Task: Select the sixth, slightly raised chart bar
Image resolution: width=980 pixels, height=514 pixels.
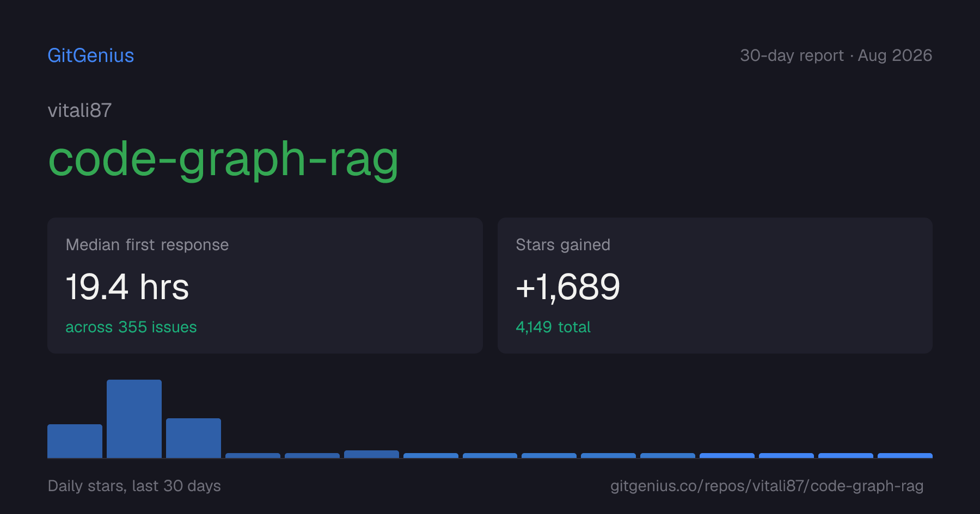Action: (371, 454)
